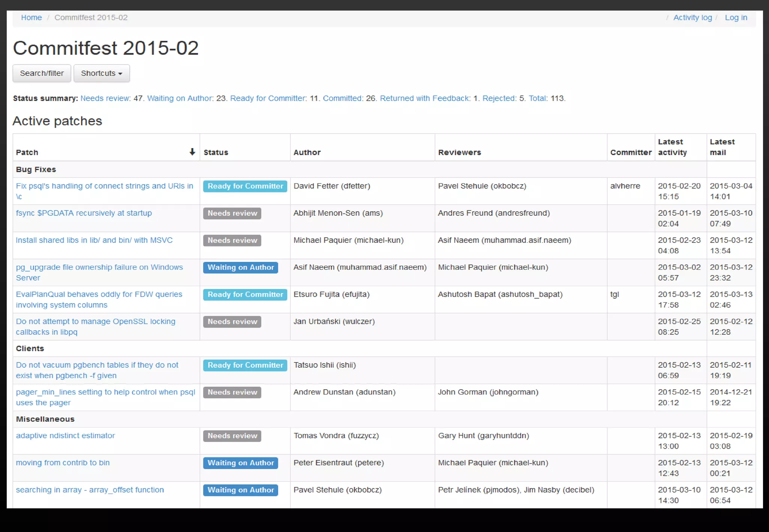Open adaptive ndistinct estimator patch
This screenshot has height=532, width=769.
coord(65,436)
